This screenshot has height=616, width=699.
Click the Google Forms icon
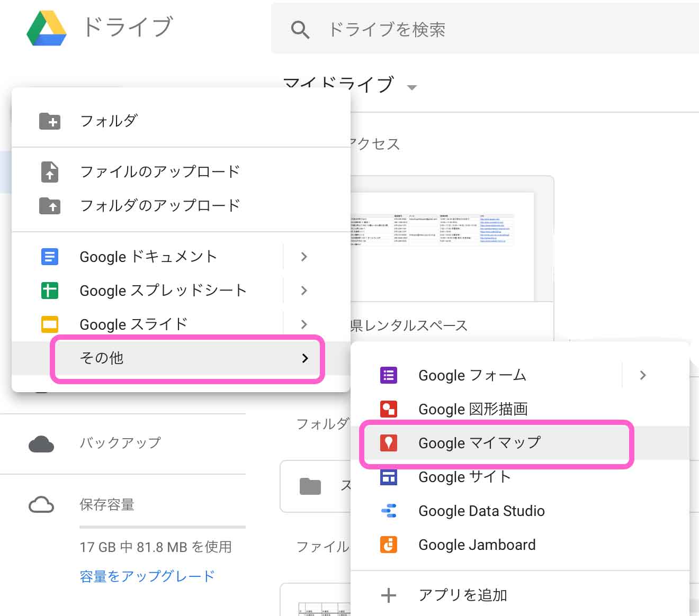click(x=389, y=375)
